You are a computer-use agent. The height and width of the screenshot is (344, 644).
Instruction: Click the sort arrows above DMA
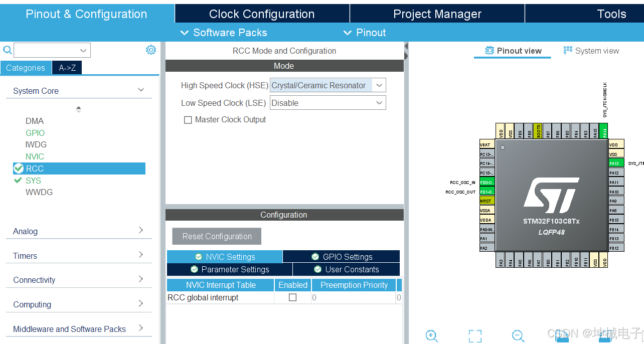click(78, 109)
